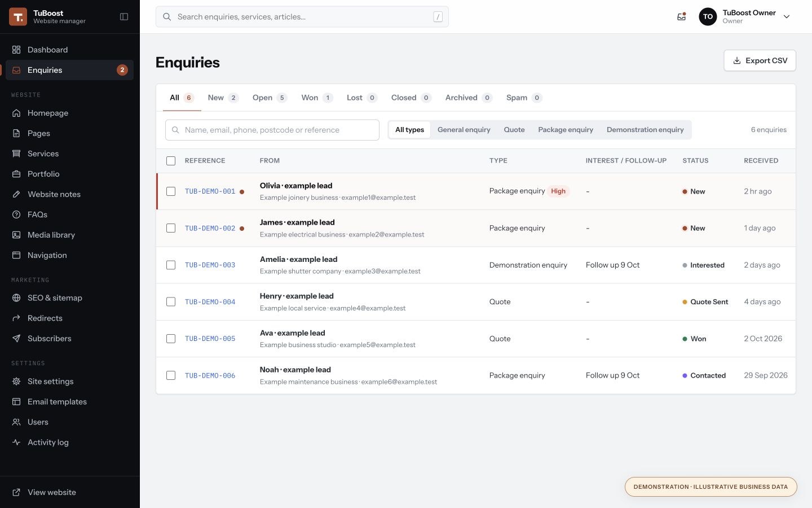Open SEO & sitemap globe icon
Image resolution: width=812 pixels, height=508 pixels.
(16, 298)
